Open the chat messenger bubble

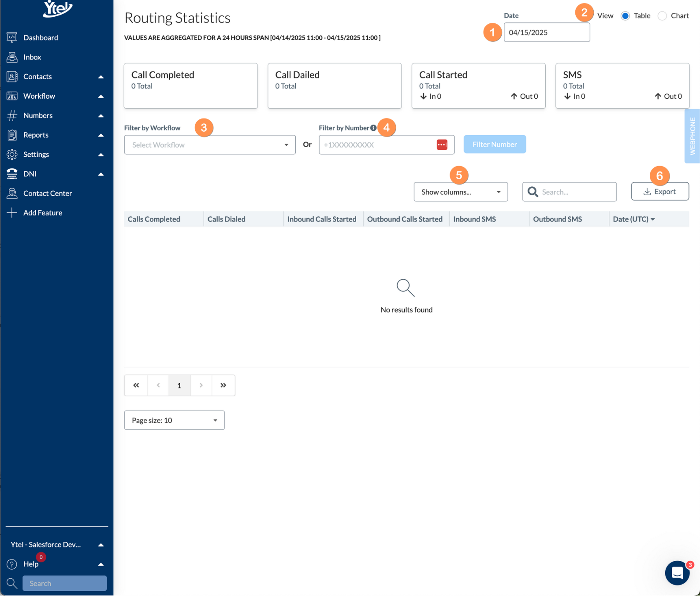(677, 573)
